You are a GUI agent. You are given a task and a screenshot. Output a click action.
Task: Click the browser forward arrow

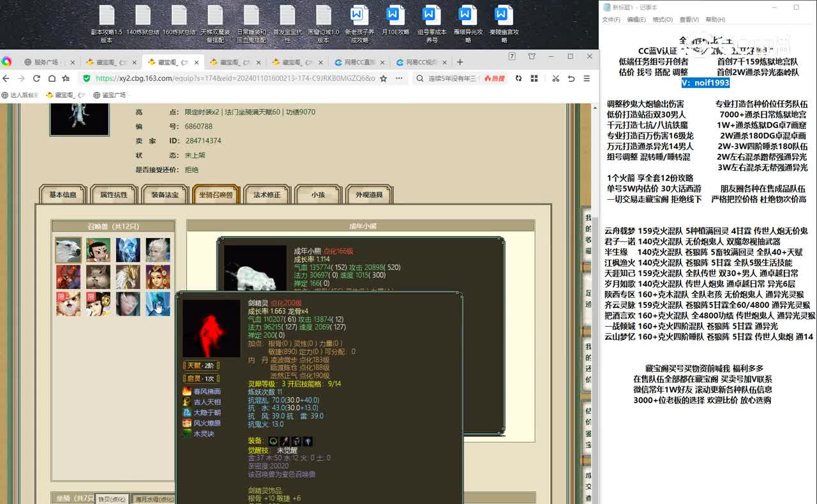coord(21,78)
